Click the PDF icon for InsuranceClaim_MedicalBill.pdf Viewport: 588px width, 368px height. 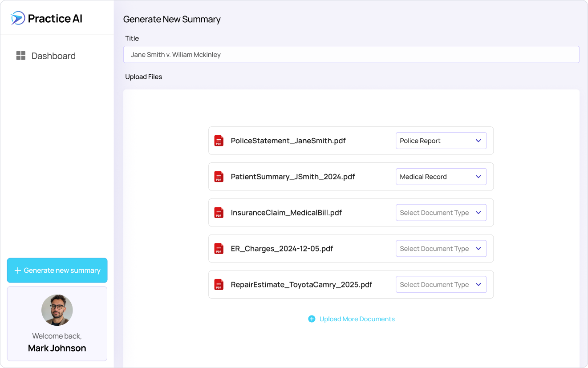pyautogui.click(x=219, y=212)
